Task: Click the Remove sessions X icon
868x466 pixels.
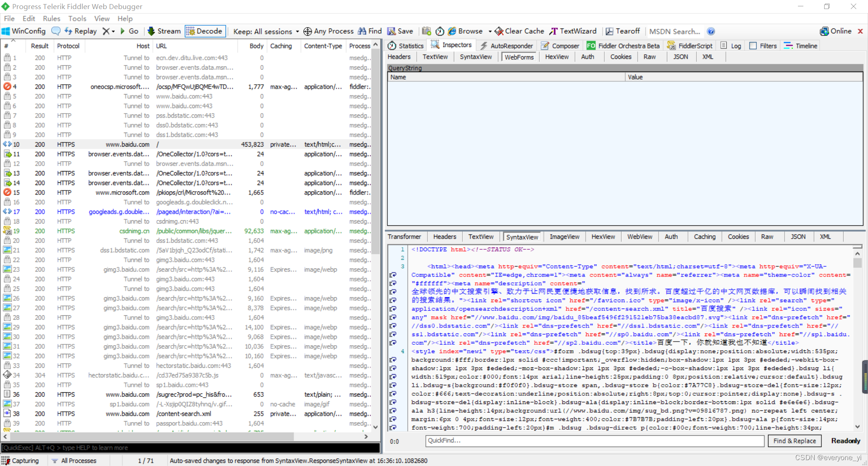Action: point(106,31)
